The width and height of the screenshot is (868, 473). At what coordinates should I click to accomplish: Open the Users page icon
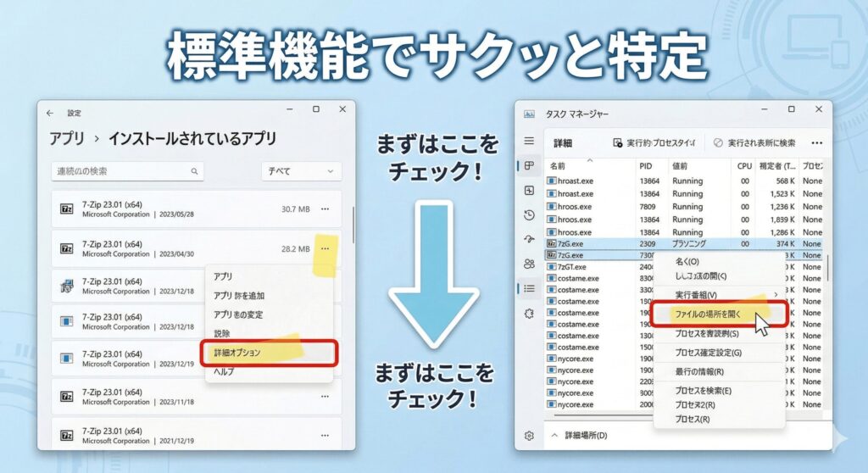tap(529, 264)
